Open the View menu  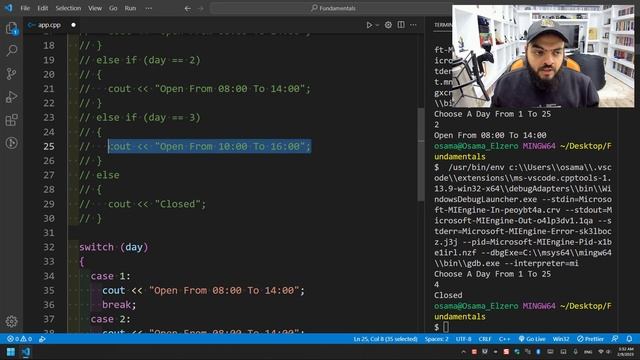[95, 8]
